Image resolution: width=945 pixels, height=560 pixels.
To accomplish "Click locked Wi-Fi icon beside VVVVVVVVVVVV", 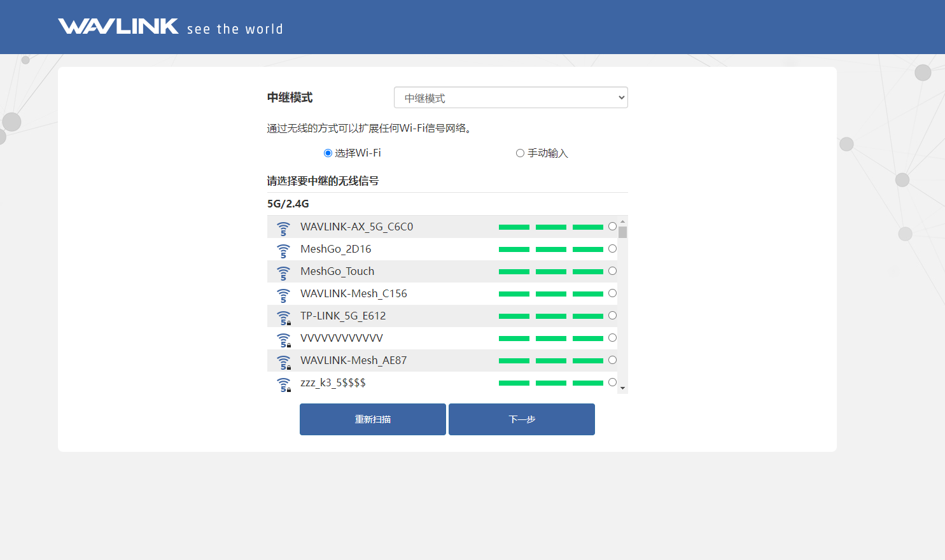I will (284, 339).
